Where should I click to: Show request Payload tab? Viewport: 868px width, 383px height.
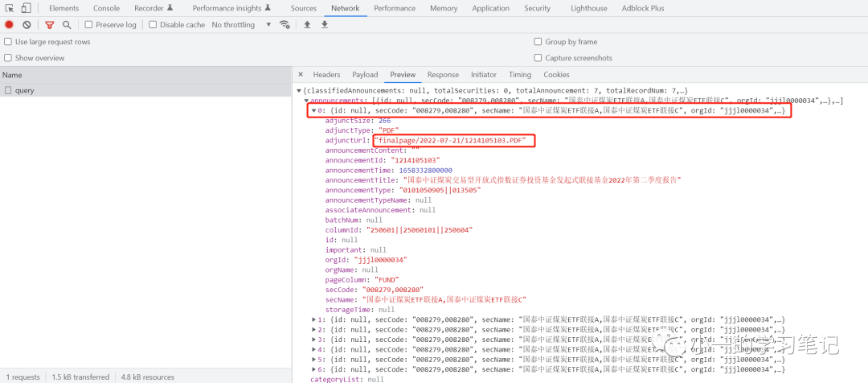[365, 74]
